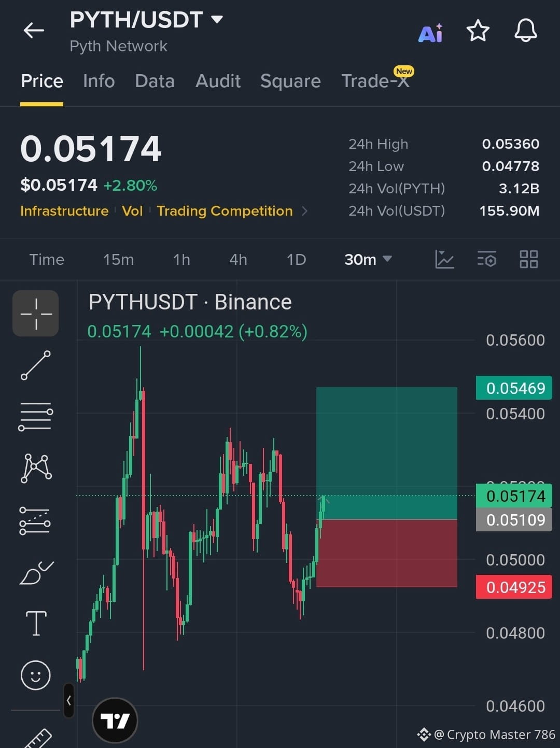Go back using the left arrow
Image resolution: width=560 pixels, height=748 pixels.
(34, 31)
